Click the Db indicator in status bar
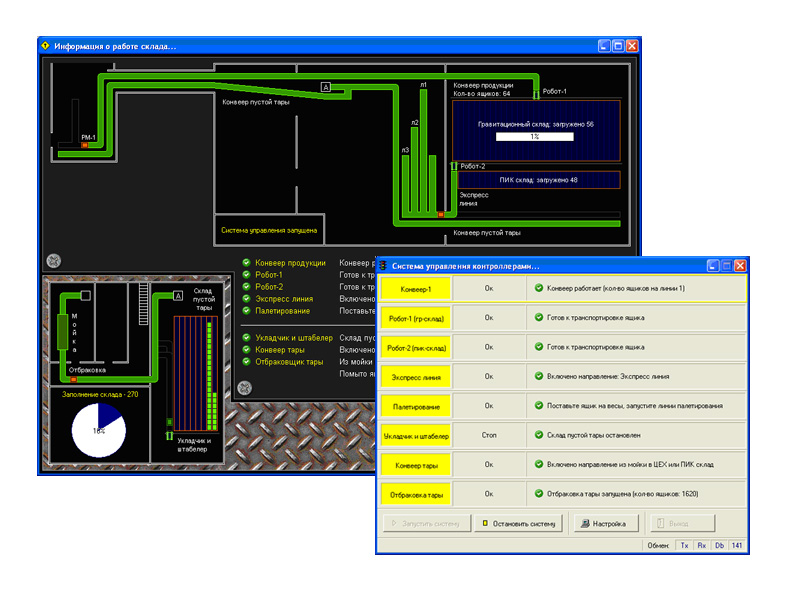This screenshot has width=800, height=600. 719,546
